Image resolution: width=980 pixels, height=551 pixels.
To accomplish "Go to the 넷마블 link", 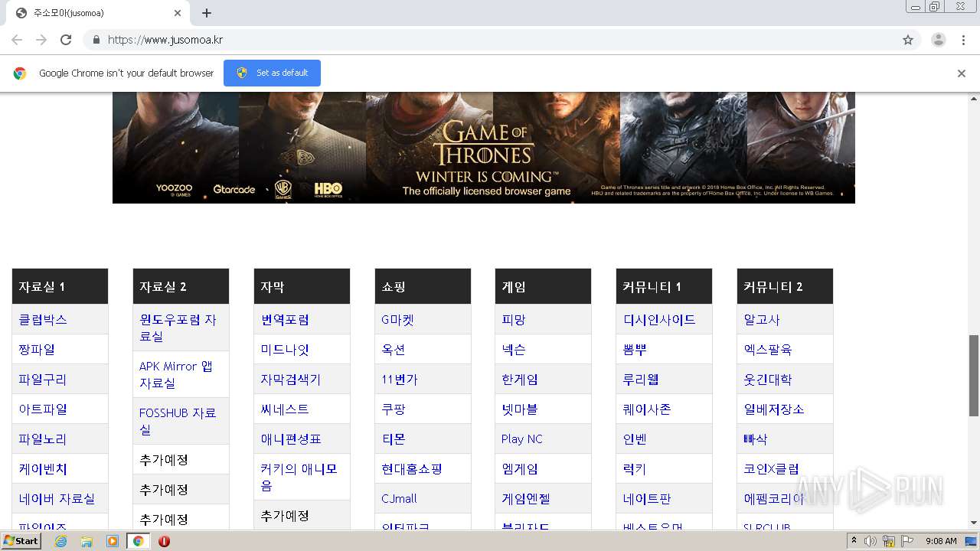I will point(520,409).
